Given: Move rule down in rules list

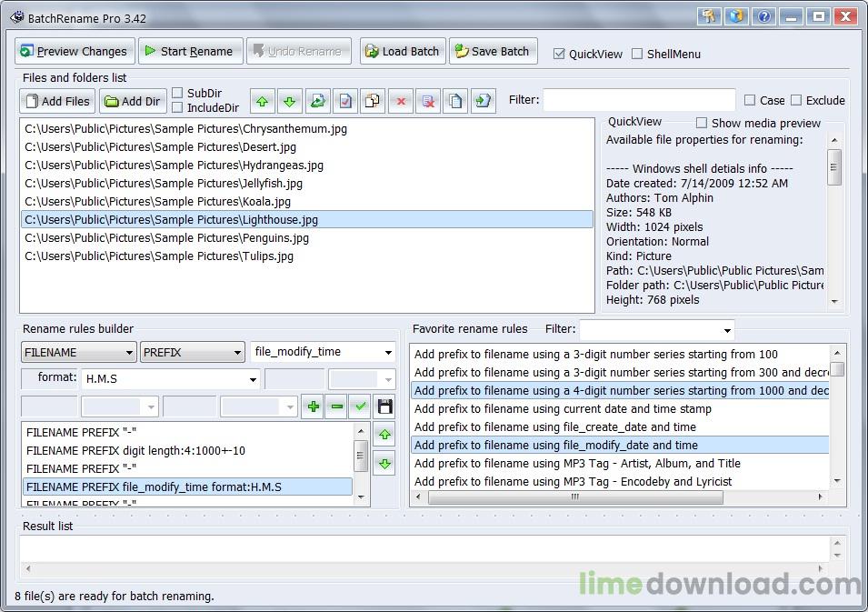Looking at the screenshot, I should click(384, 464).
